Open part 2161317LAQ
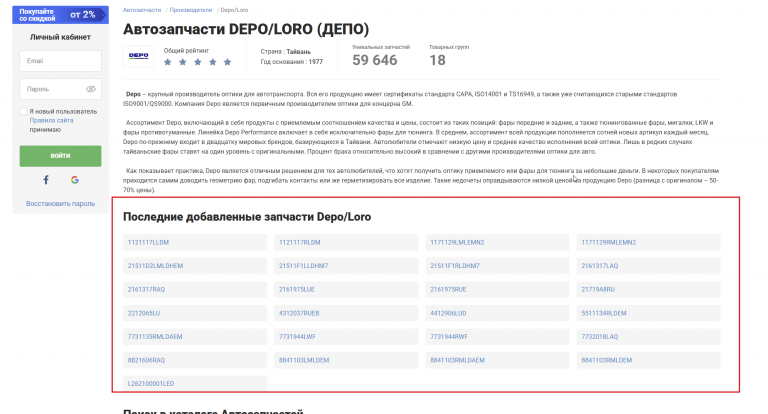This screenshot has width=768, height=414. pyautogui.click(x=648, y=266)
